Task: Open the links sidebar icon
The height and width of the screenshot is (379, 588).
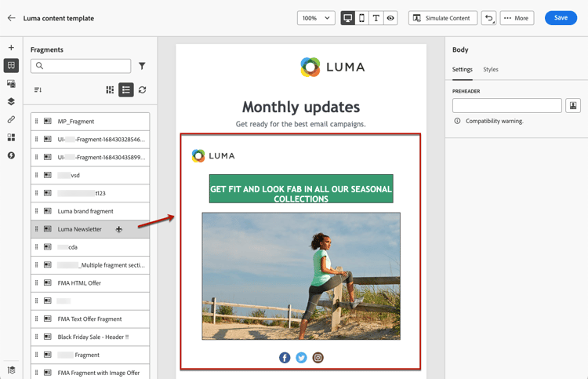Action: point(11,119)
